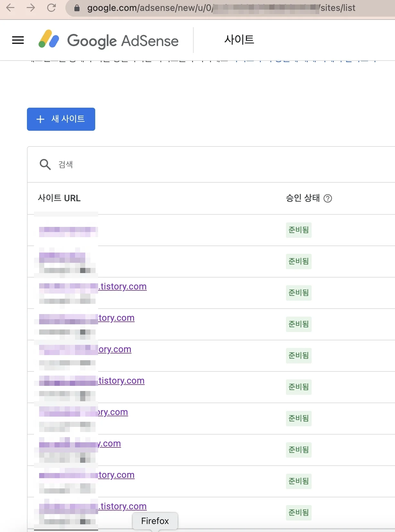Image resolution: width=395 pixels, height=532 pixels.
Task: Click the Firefox label at the bottom
Action: [155, 521]
